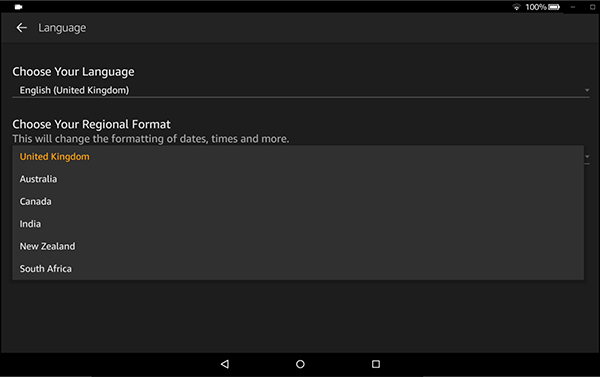Click the camera icon in status bar
The height and width of the screenshot is (377, 600).
point(18,7)
